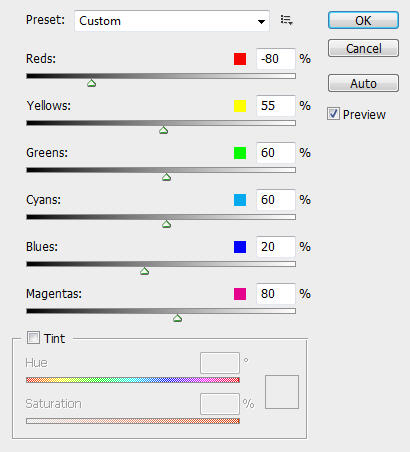This screenshot has height=452, width=410.
Task: Click the Blues slider handle
Action: coord(144,271)
